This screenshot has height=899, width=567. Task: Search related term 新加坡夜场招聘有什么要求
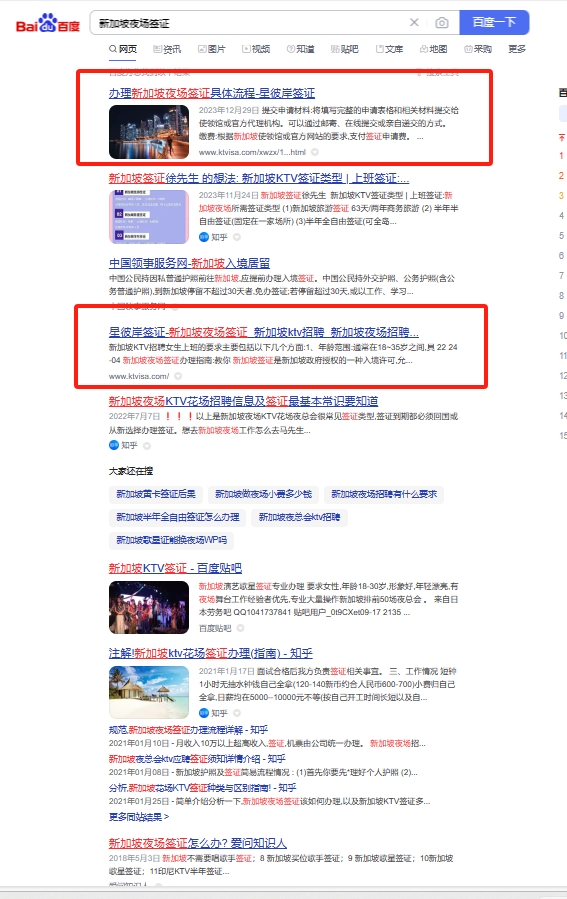384,494
